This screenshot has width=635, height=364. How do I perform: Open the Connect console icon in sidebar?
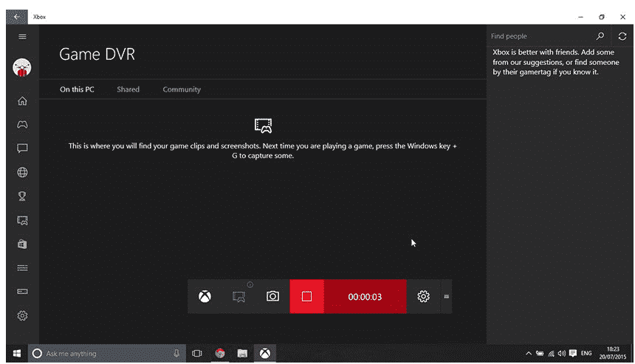[x=22, y=292]
